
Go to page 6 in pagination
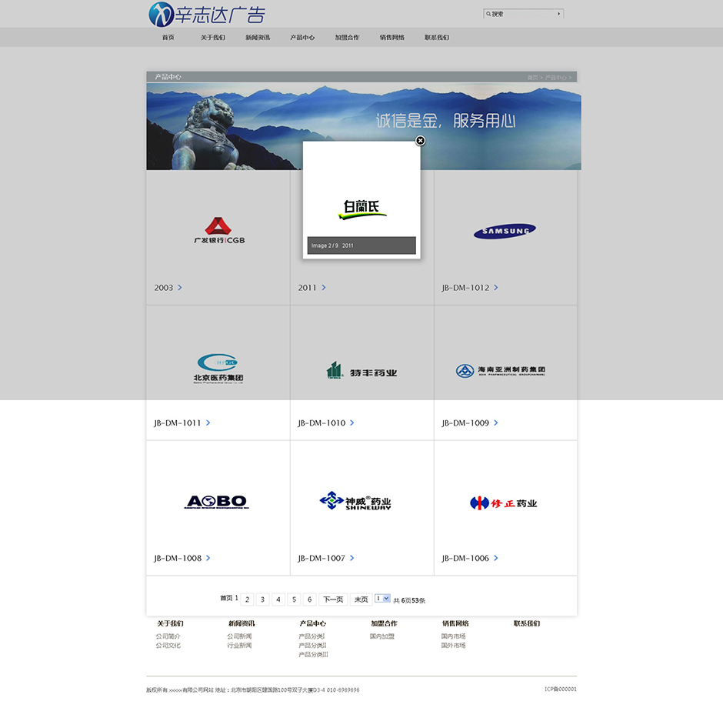tap(309, 599)
